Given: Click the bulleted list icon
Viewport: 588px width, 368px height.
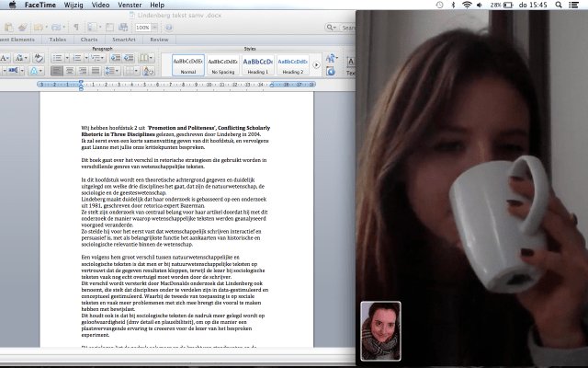Looking at the screenshot, I should pos(55,57).
